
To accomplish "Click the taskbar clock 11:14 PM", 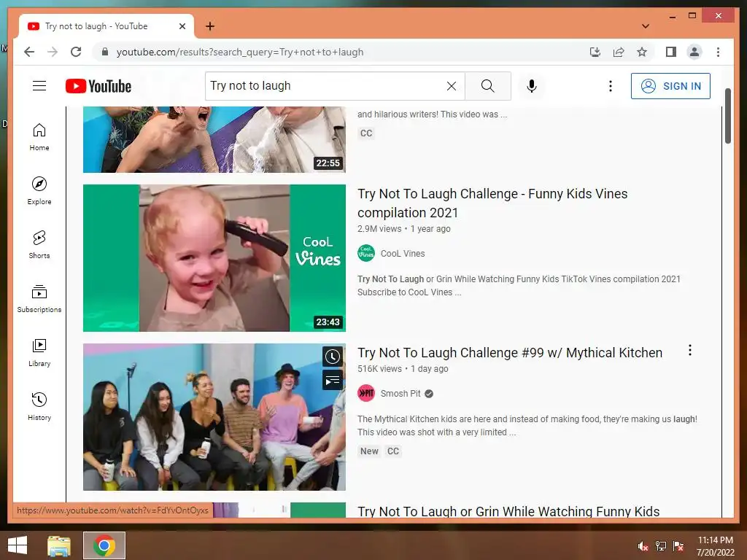I will 715,546.
